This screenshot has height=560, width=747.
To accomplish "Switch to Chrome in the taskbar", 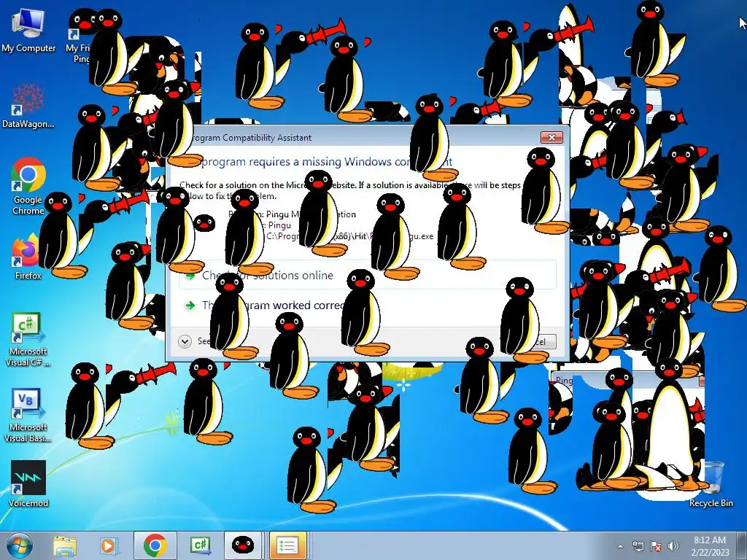I will pyautogui.click(x=155, y=545).
